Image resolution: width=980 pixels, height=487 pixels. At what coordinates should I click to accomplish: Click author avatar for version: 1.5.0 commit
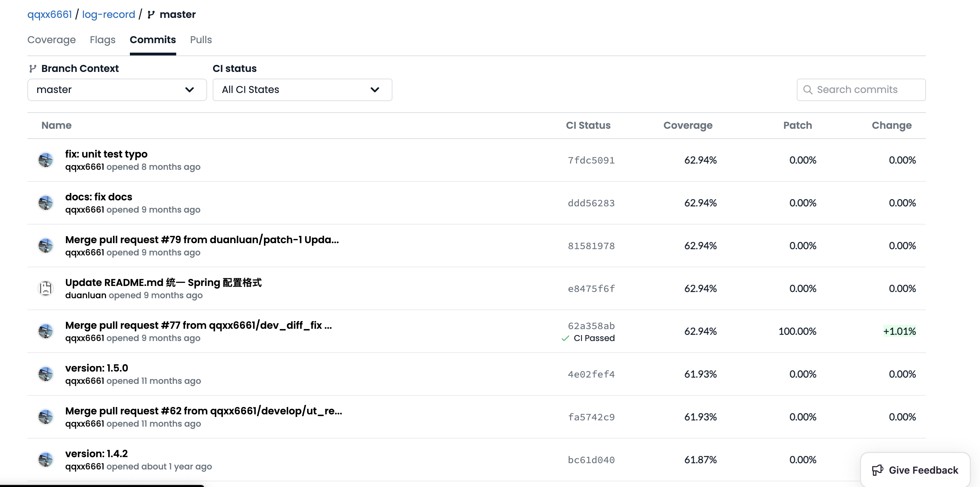pos(46,374)
